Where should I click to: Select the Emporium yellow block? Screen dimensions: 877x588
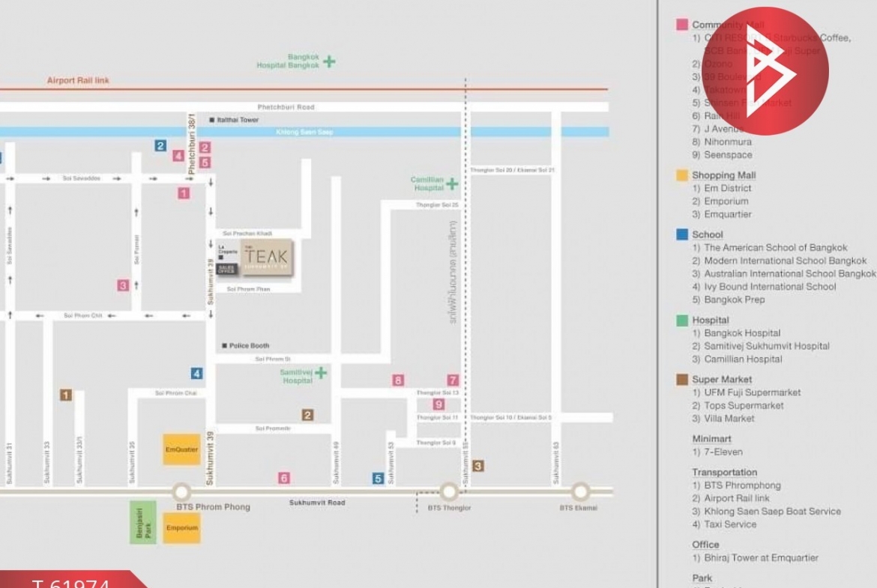(x=182, y=527)
